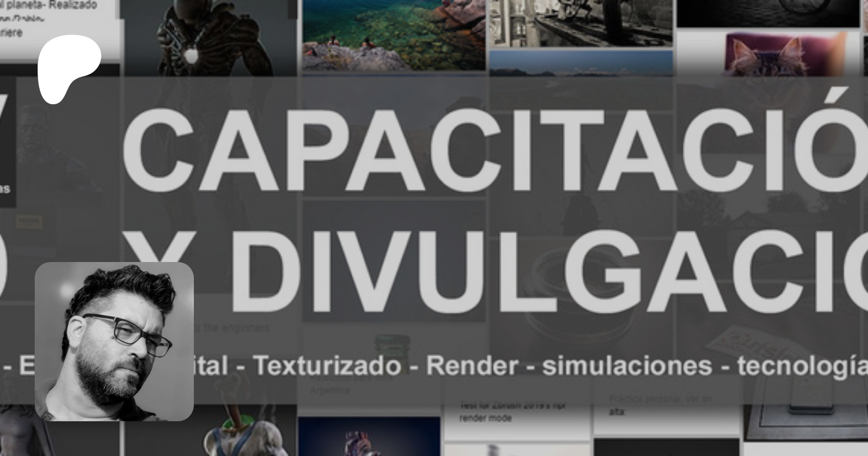Select the word Render in subtitle
The width and height of the screenshot is (868, 456).
472,365
